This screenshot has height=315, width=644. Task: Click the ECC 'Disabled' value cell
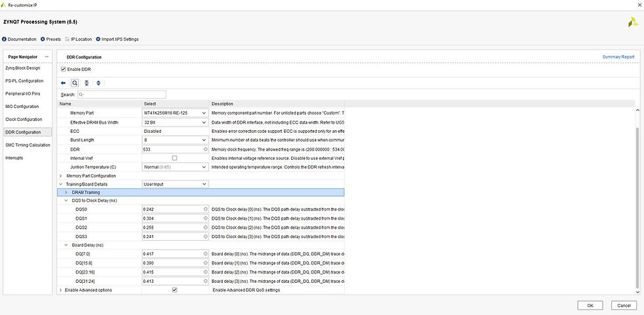175,131
